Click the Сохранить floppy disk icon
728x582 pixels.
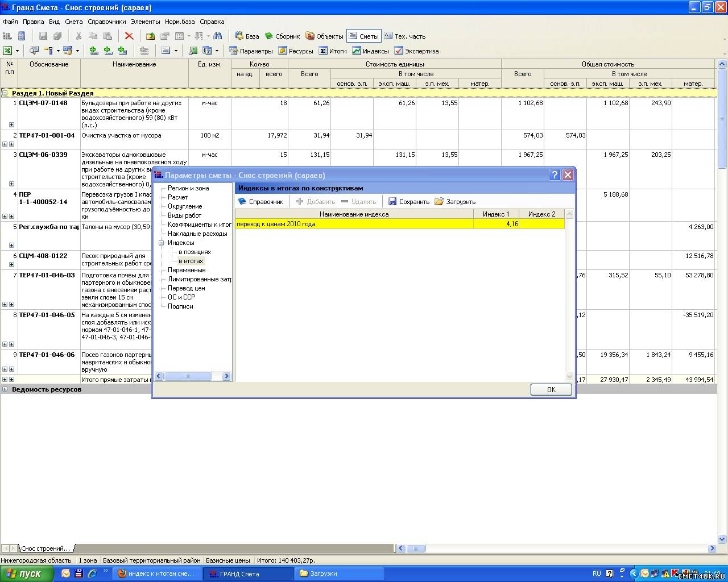point(392,202)
